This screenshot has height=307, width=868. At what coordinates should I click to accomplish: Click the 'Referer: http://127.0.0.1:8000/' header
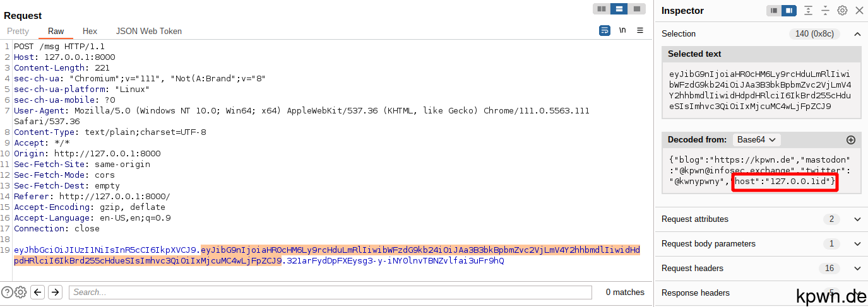click(92, 197)
